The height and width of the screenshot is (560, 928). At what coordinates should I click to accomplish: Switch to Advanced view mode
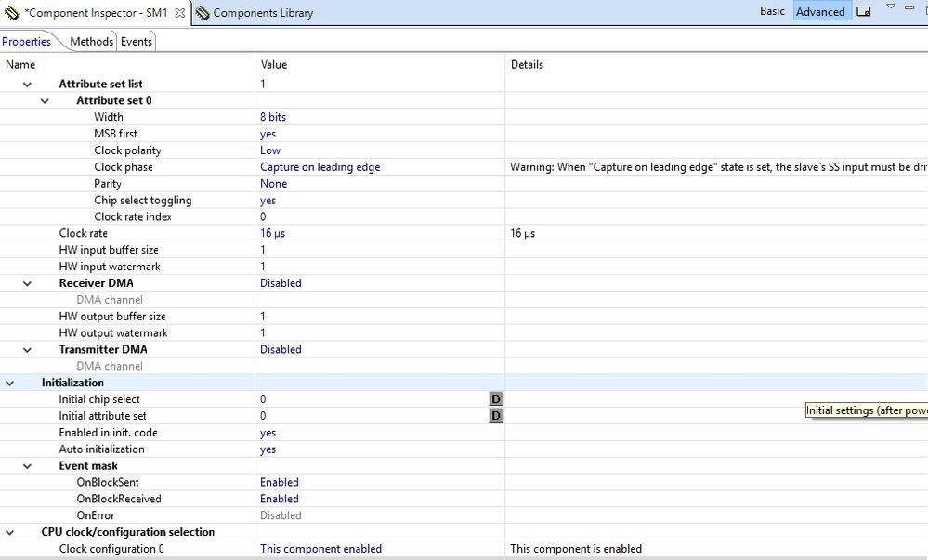(820, 11)
